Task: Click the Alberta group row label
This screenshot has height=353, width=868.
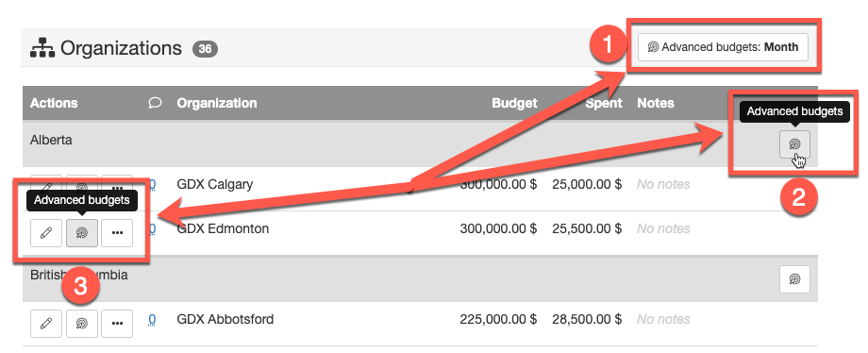Action: (51, 141)
